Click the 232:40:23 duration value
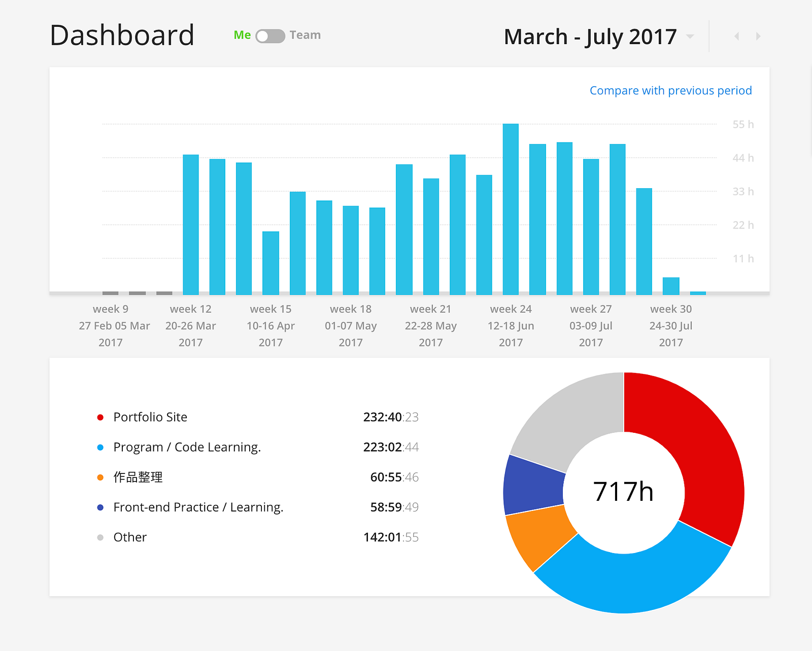 coord(391,417)
